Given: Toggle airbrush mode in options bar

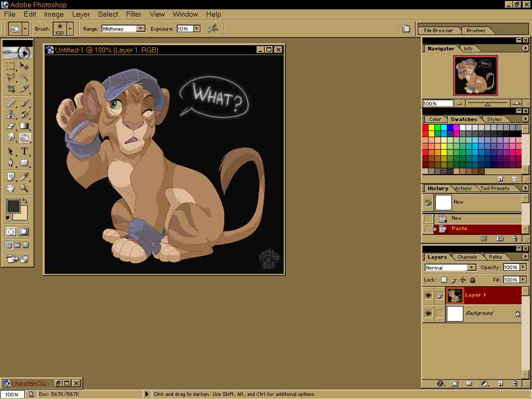Looking at the screenshot, I should pos(213,29).
